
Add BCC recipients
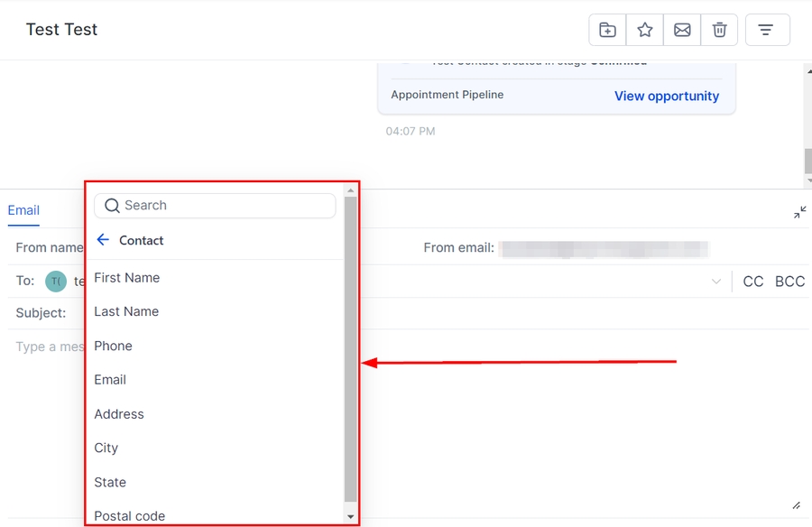tap(789, 282)
